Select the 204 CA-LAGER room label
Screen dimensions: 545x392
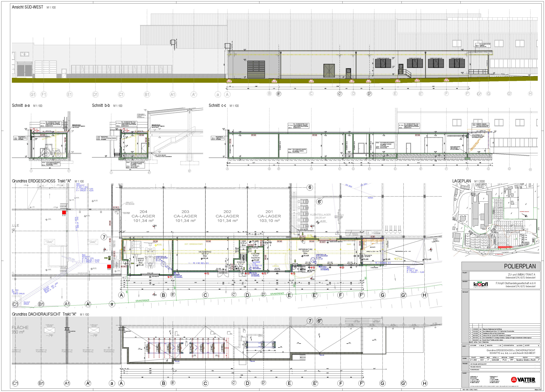tap(144, 216)
